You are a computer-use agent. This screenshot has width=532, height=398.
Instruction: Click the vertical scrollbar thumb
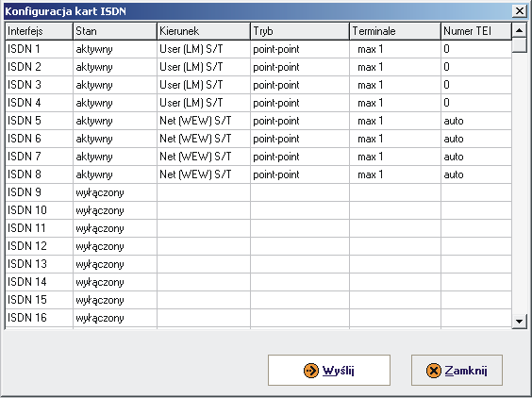[519, 45]
